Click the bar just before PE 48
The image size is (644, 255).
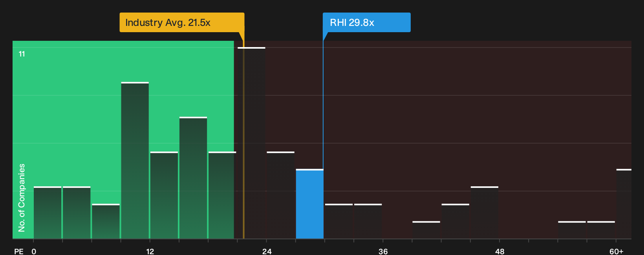pyautogui.click(x=485, y=213)
